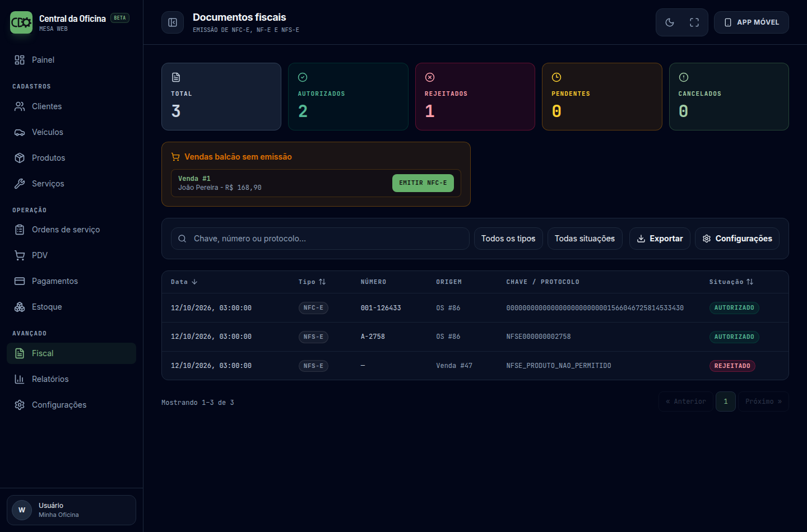This screenshot has height=532, width=807.
Task: Open the Todas situações dropdown
Action: tap(585, 239)
